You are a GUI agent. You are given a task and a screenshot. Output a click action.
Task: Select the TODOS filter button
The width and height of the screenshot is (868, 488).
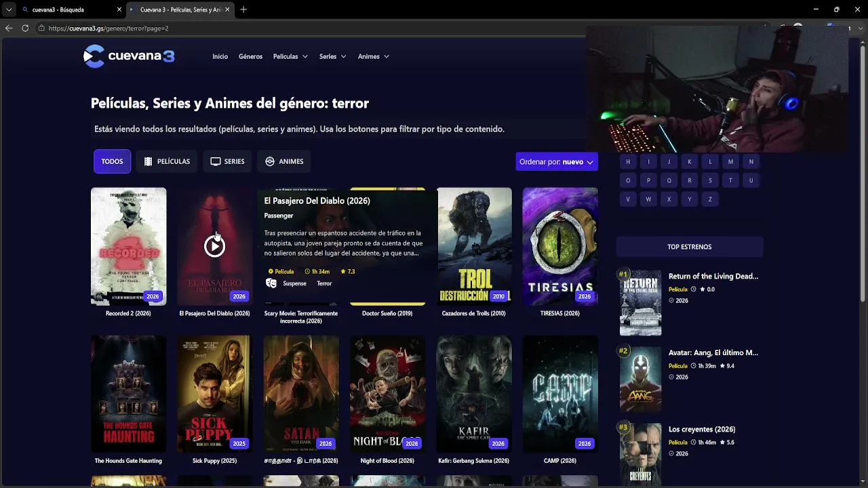112,161
